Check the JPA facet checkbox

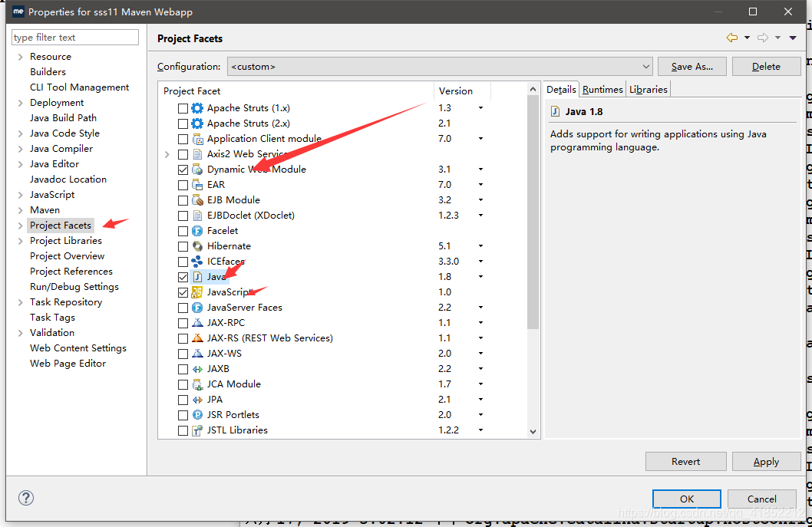183,400
